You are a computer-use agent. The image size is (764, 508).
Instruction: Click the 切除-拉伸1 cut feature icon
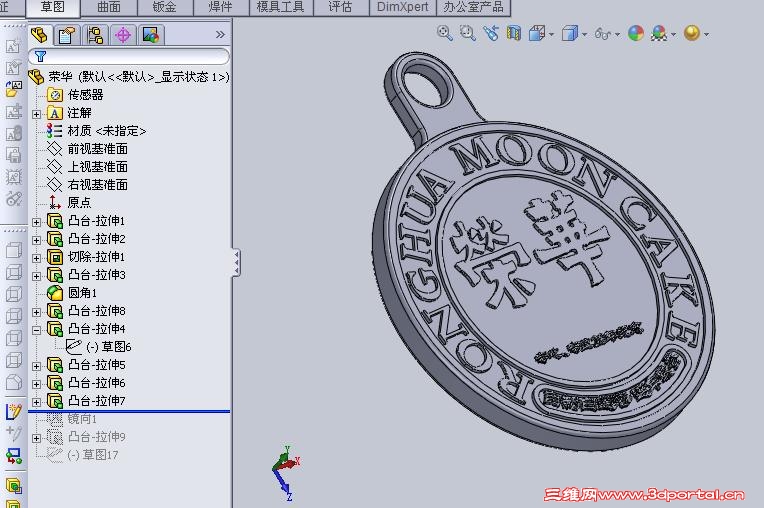point(55,257)
